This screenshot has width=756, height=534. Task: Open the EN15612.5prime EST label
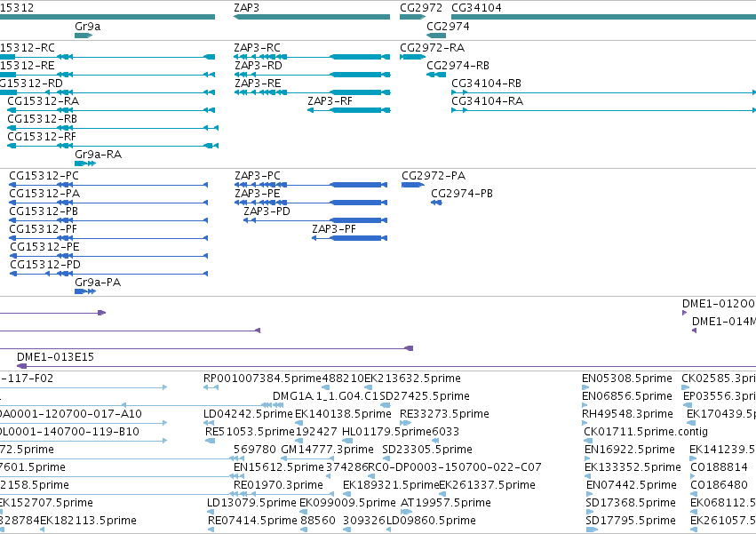(x=279, y=468)
